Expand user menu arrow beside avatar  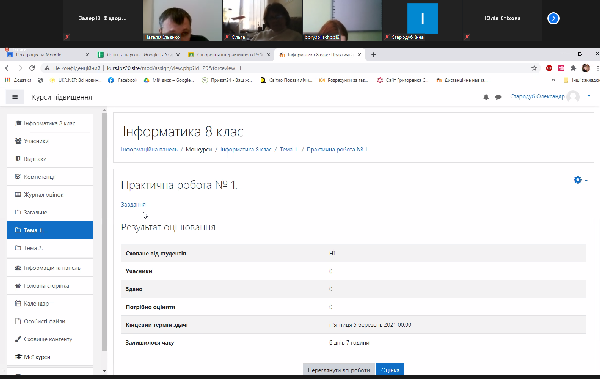[x=589, y=96]
